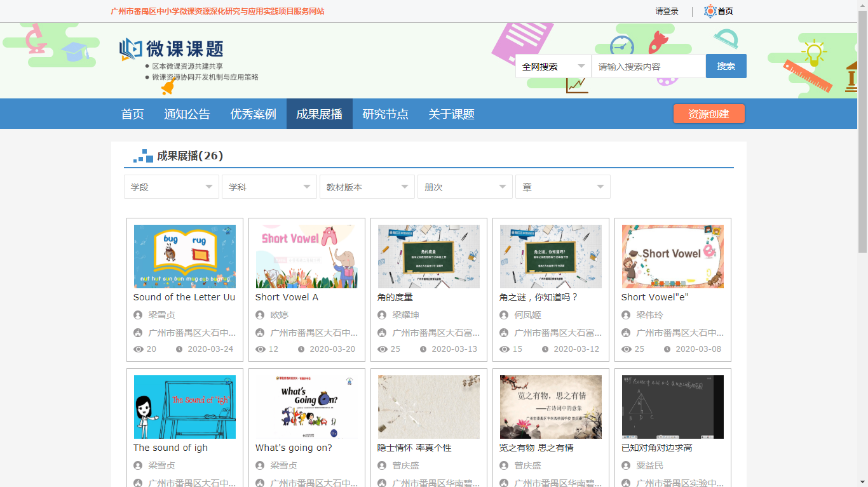Click author icon beside 粟益民
Image resolution: width=868 pixels, height=487 pixels.
click(x=626, y=465)
